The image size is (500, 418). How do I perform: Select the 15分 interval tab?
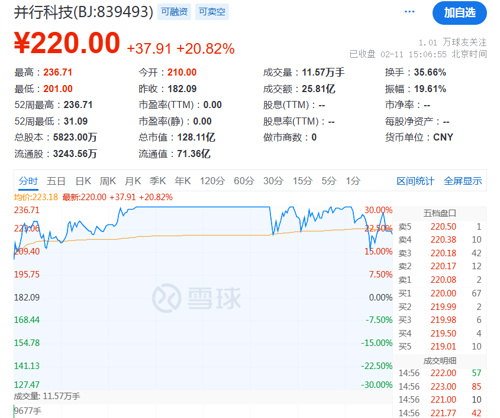pos(302,181)
